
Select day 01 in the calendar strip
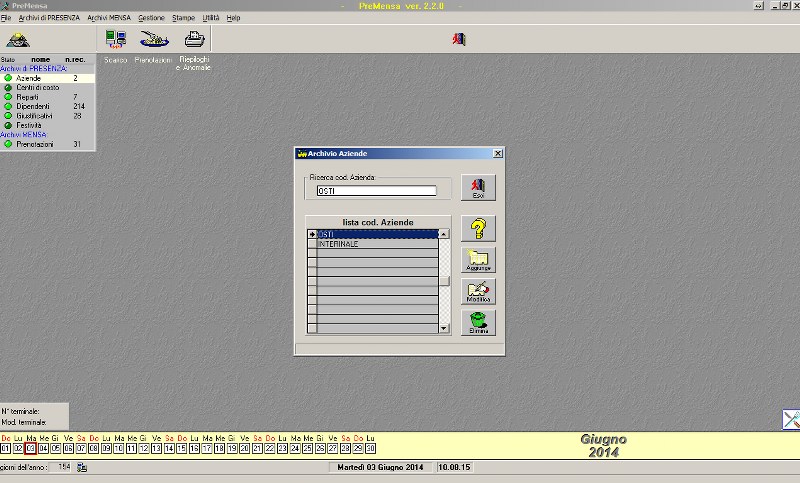pyautogui.click(x=6, y=448)
